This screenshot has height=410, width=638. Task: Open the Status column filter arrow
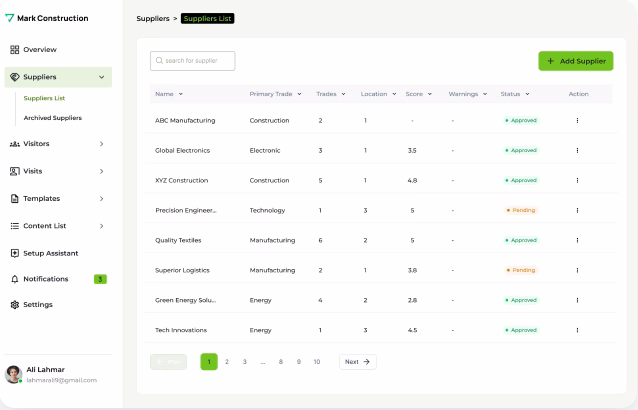[x=527, y=94]
